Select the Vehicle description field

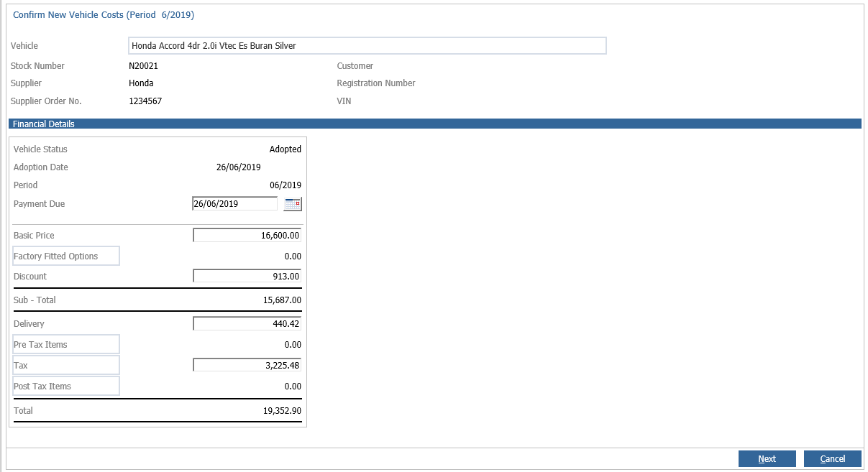tap(367, 46)
